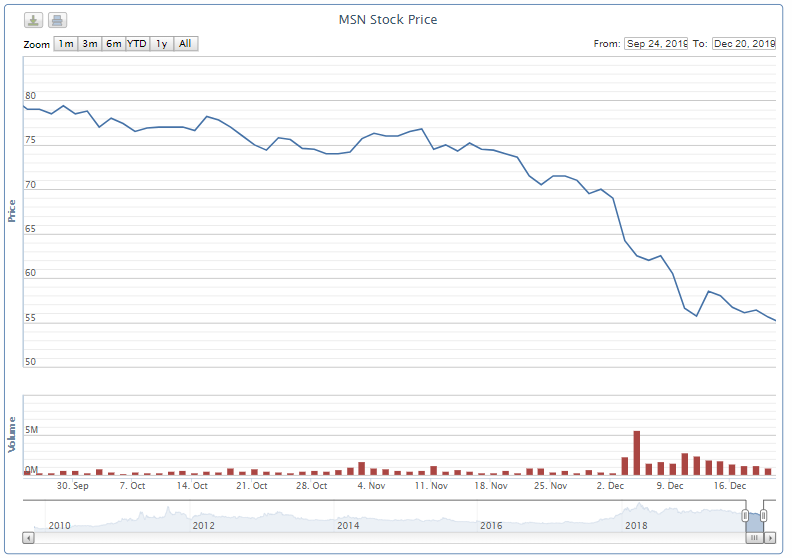
Task: Click the tallest volume bar in December
Action: pos(637,453)
